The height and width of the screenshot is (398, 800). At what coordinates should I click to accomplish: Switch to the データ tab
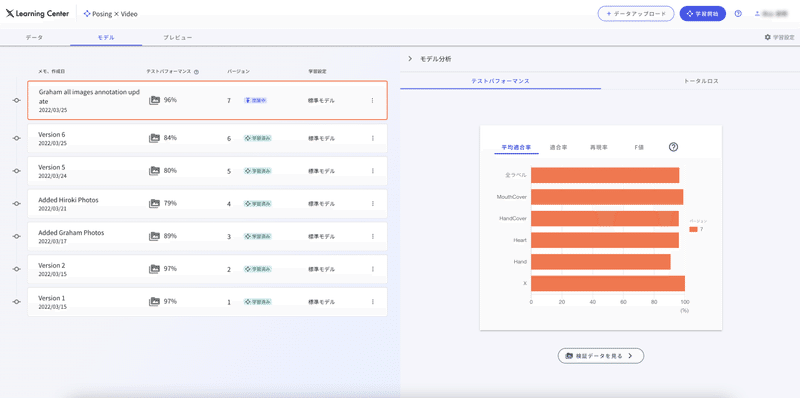pyautogui.click(x=34, y=38)
